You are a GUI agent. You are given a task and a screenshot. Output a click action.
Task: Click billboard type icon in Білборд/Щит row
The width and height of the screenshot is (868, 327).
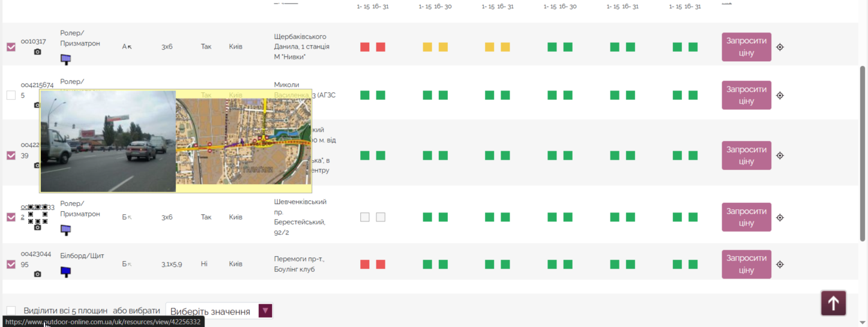pyautogui.click(x=65, y=272)
